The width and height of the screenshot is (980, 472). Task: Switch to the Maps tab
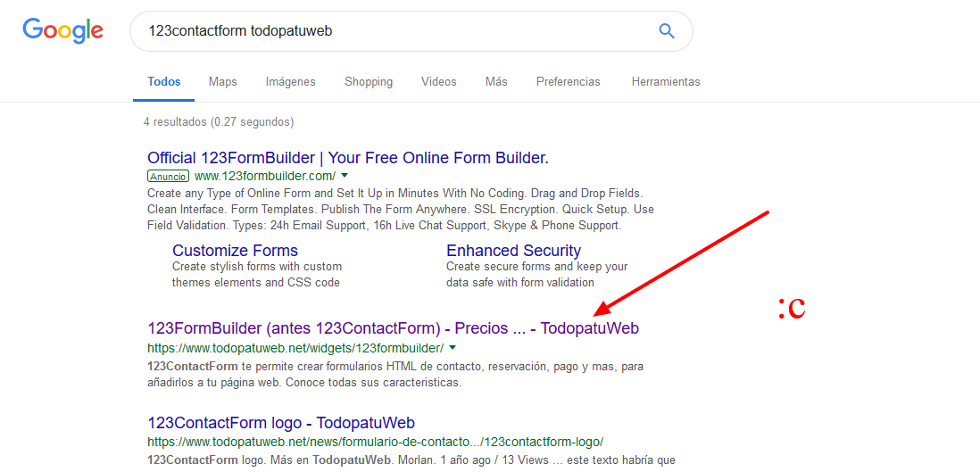pos(223,82)
